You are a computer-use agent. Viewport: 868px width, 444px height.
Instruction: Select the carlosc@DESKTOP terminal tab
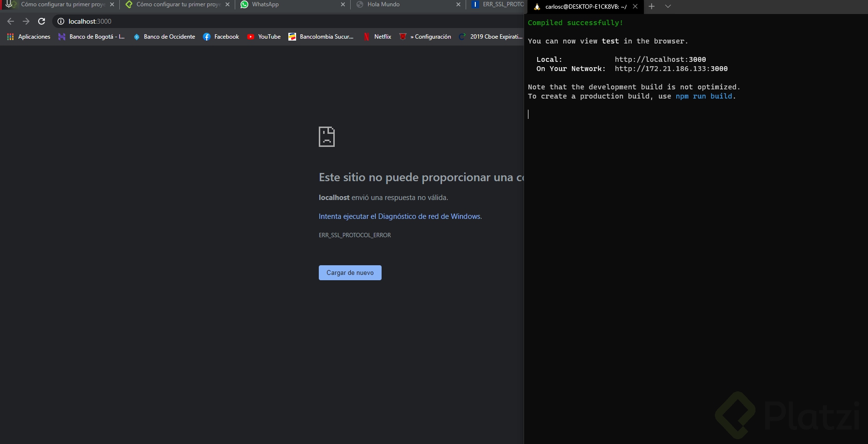pyautogui.click(x=585, y=7)
